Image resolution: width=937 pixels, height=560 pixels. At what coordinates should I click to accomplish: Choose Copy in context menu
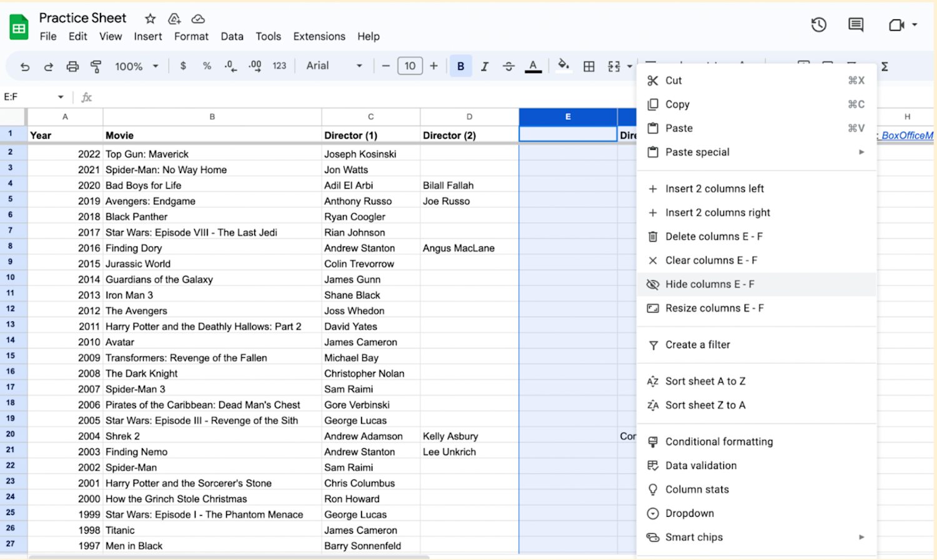coord(756,104)
